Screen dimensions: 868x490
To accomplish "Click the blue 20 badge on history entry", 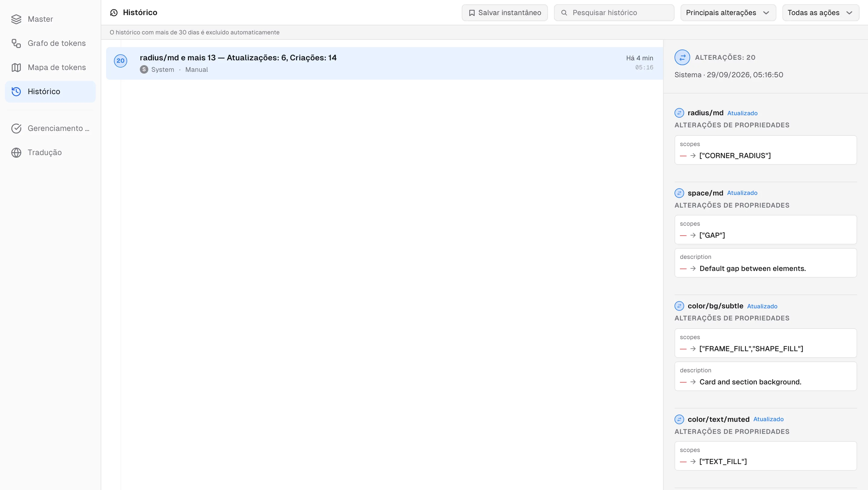I will (120, 61).
